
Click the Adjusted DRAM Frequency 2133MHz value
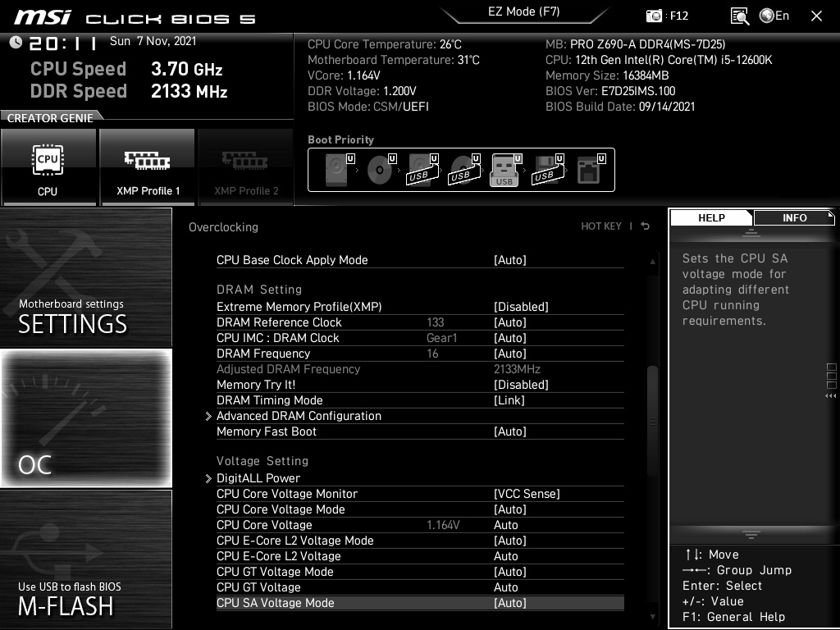coord(517,369)
